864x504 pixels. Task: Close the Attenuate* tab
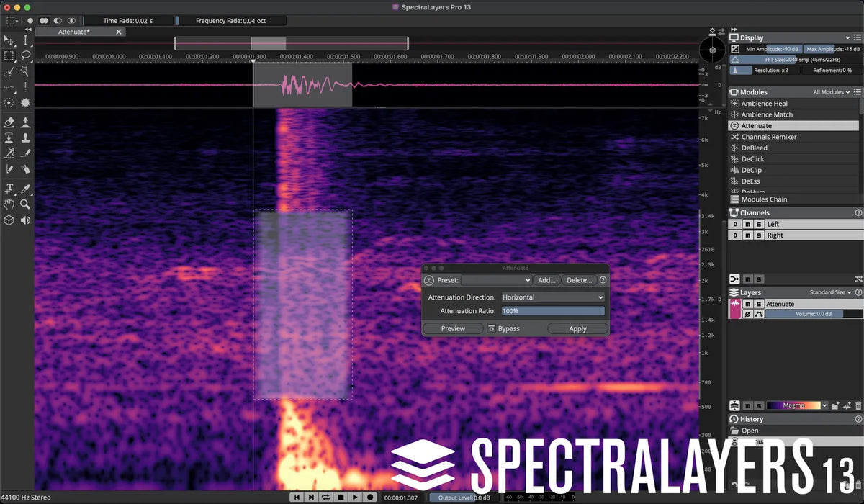tap(120, 32)
